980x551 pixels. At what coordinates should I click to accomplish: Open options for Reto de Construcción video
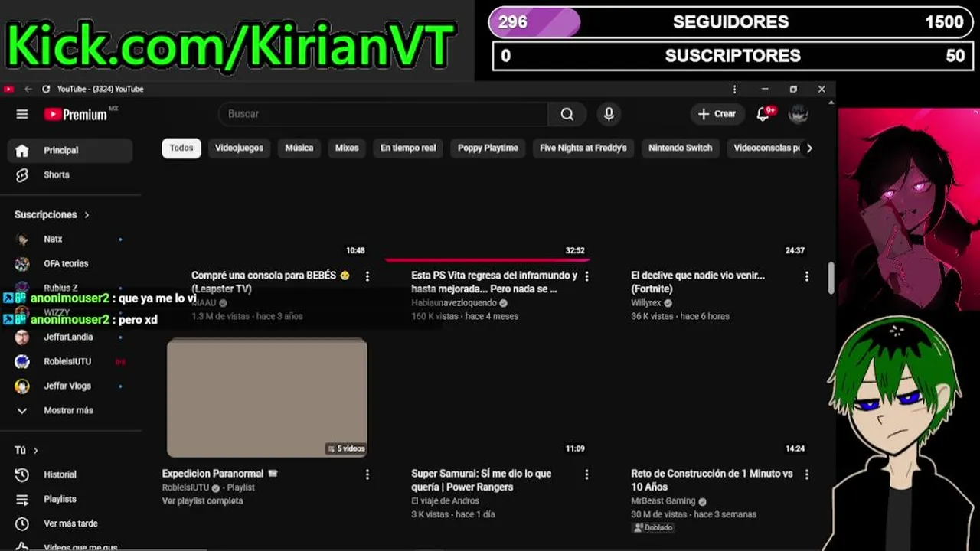click(807, 474)
